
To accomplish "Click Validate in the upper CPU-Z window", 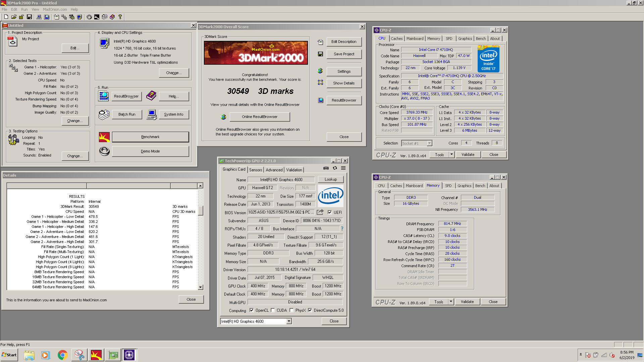I will pyautogui.click(x=468, y=155).
